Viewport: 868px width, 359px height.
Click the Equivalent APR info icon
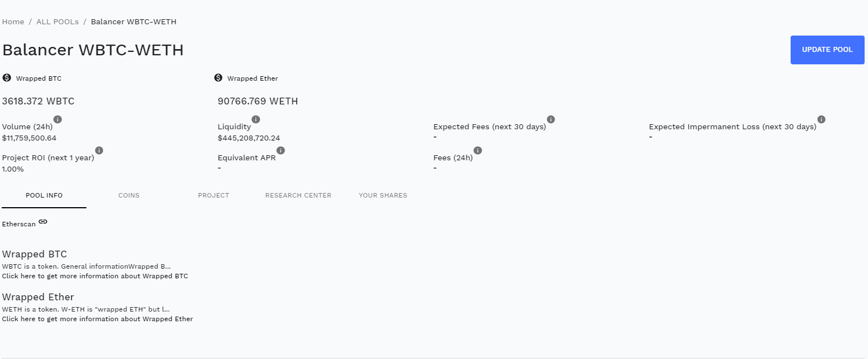pyautogui.click(x=281, y=151)
